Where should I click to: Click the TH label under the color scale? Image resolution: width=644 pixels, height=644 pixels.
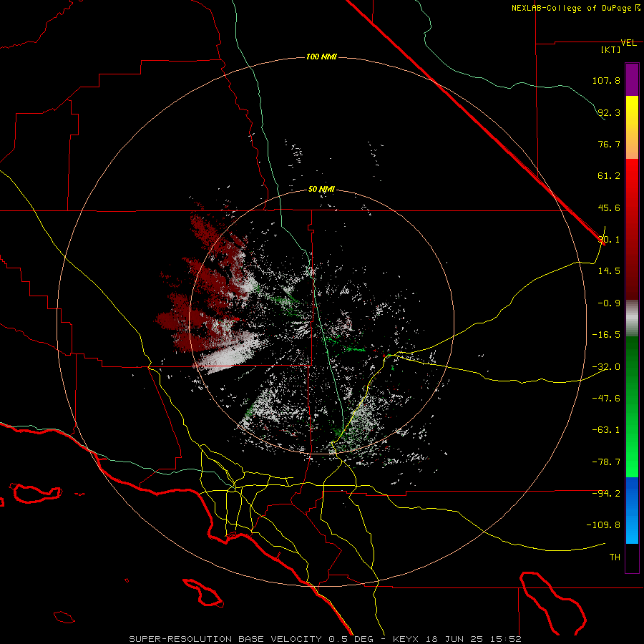(615, 557)
